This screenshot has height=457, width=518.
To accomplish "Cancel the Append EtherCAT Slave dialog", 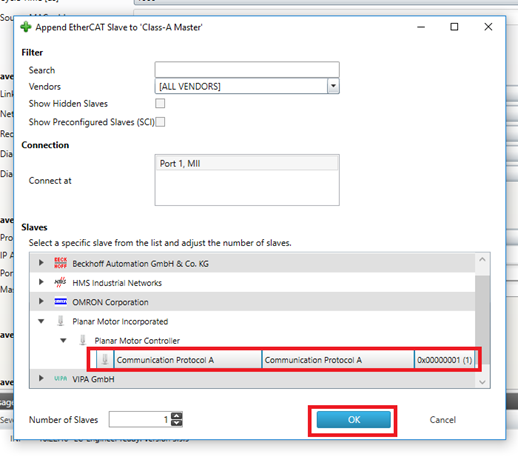I will coord(442,420).
